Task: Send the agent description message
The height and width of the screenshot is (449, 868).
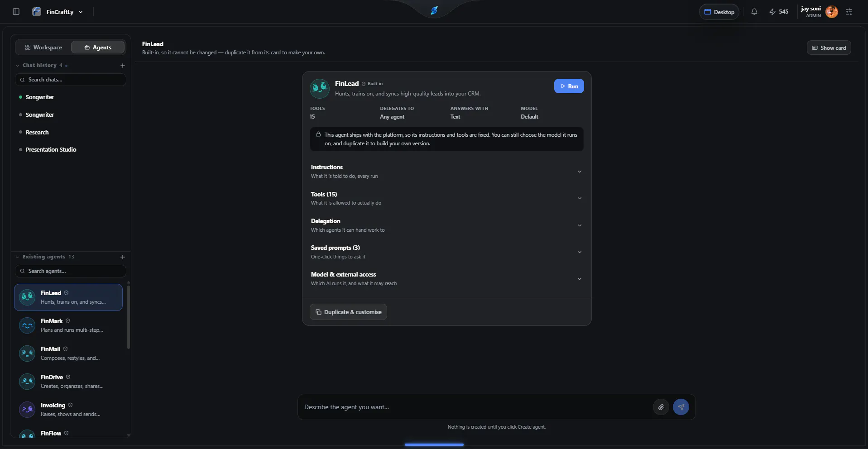Action: [x=681, y=407]
